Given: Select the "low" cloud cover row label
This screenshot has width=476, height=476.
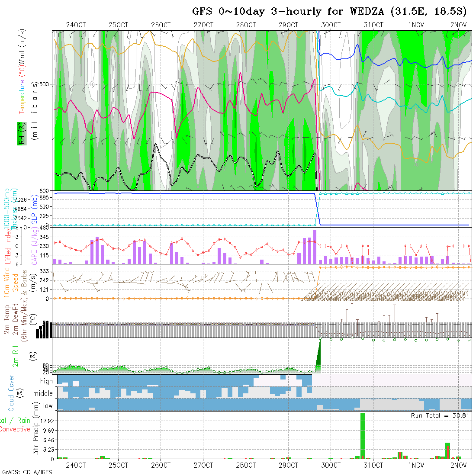Looking at the screenshot, I should tap(47, 406).
